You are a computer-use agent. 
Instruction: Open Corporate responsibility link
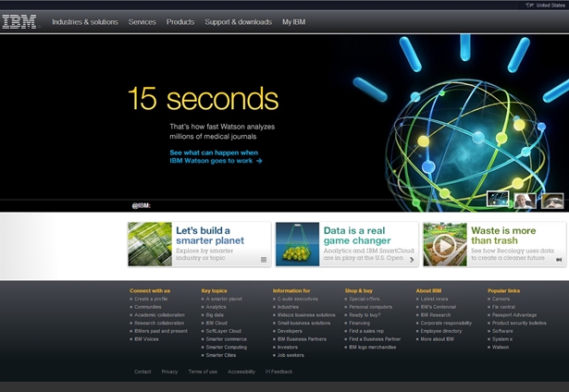pos(446,323)
